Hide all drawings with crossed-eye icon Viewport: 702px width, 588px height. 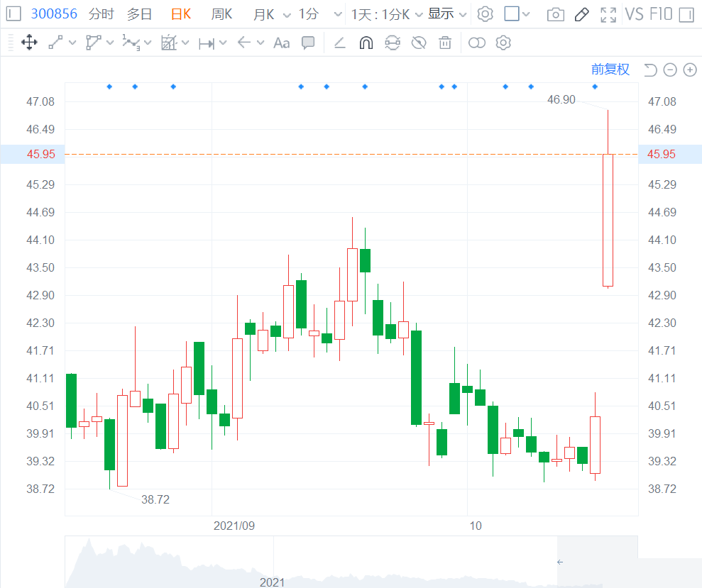pyautogui.click(x=419, y=43)
